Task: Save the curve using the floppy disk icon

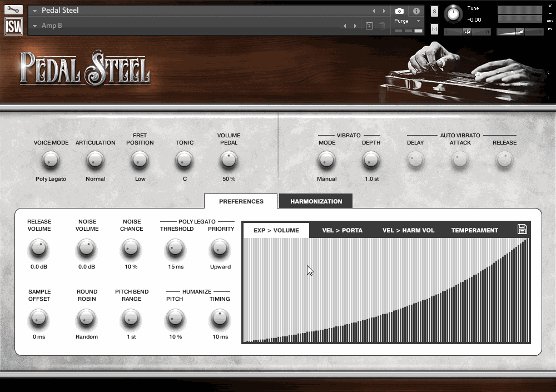Action: click(522, 229)
